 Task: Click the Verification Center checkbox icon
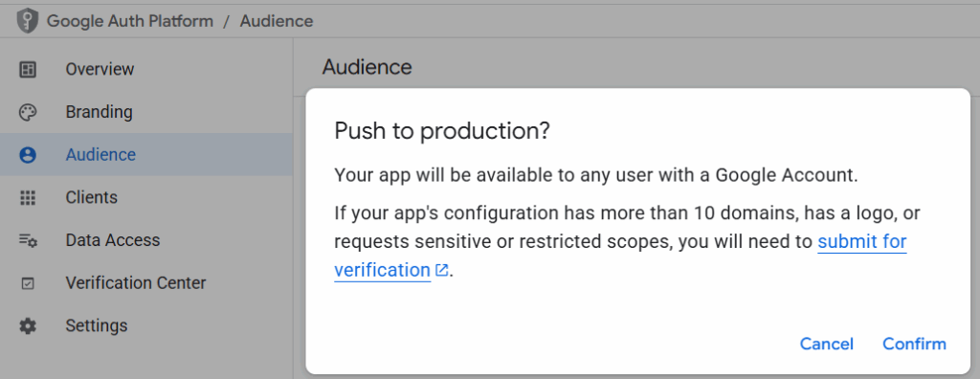tap(28, 283)
